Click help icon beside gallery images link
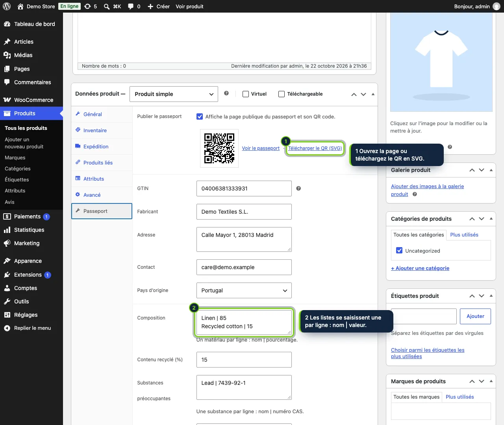504x425 pixels. click(415, 194)
